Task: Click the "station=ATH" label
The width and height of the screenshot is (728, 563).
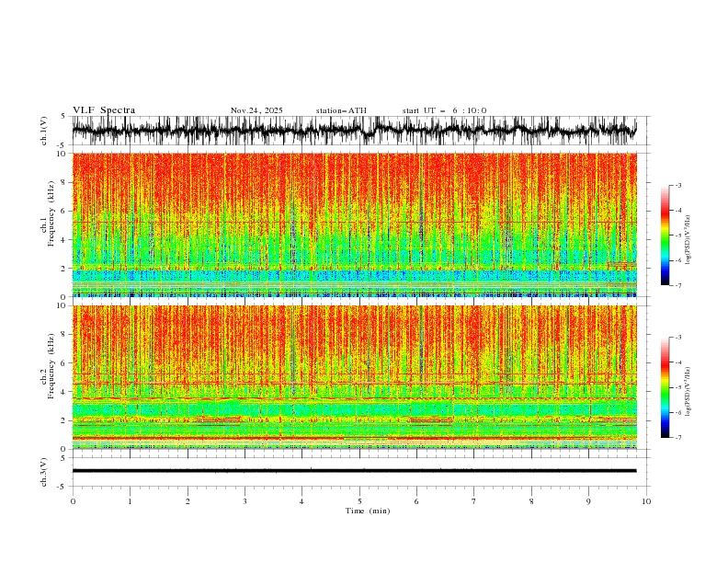Action: 341,110
